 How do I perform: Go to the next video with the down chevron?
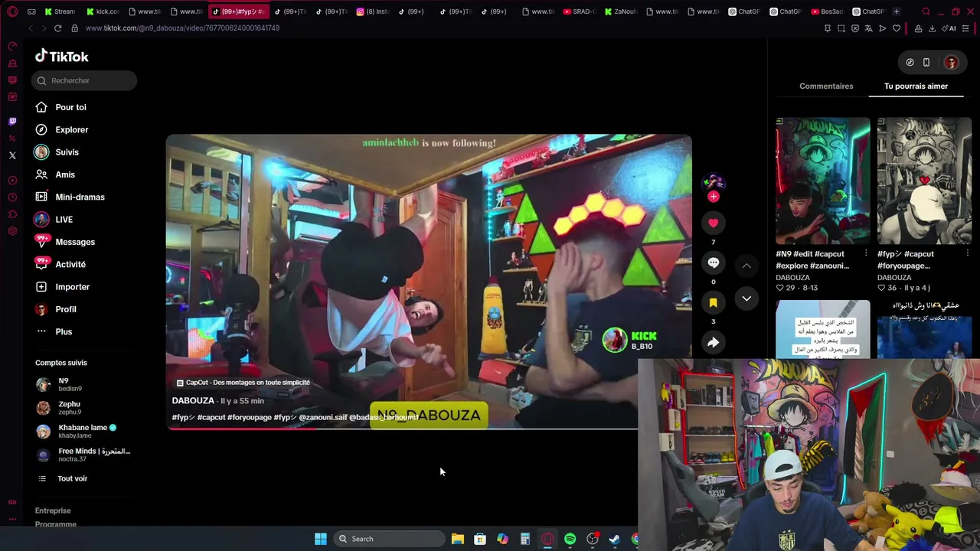[746, 298]
